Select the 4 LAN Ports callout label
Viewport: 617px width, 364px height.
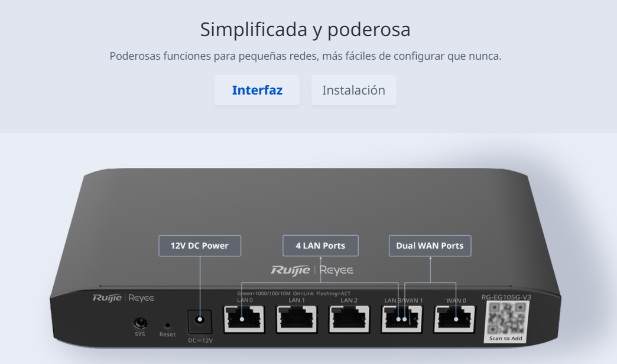321,246
